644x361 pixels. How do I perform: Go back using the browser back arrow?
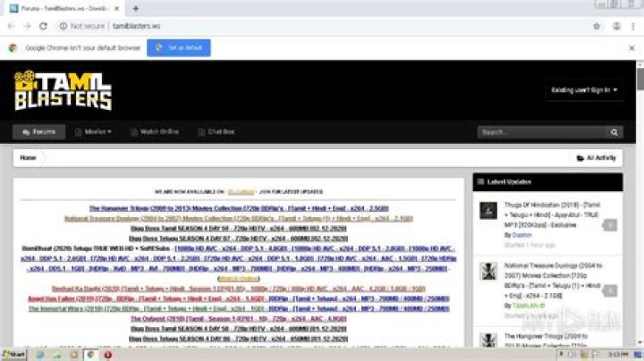tap(10, 26)
